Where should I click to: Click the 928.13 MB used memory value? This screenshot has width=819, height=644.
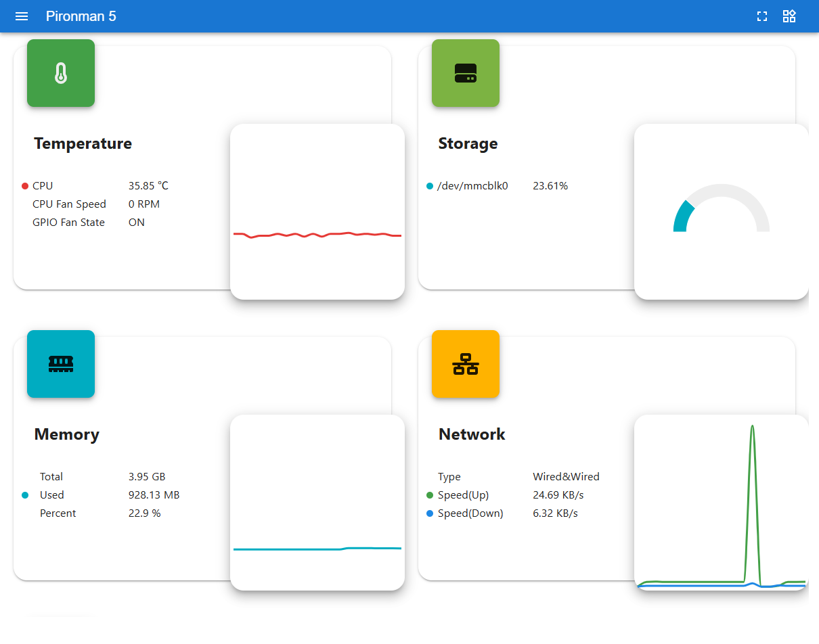[x=154, y=495]
